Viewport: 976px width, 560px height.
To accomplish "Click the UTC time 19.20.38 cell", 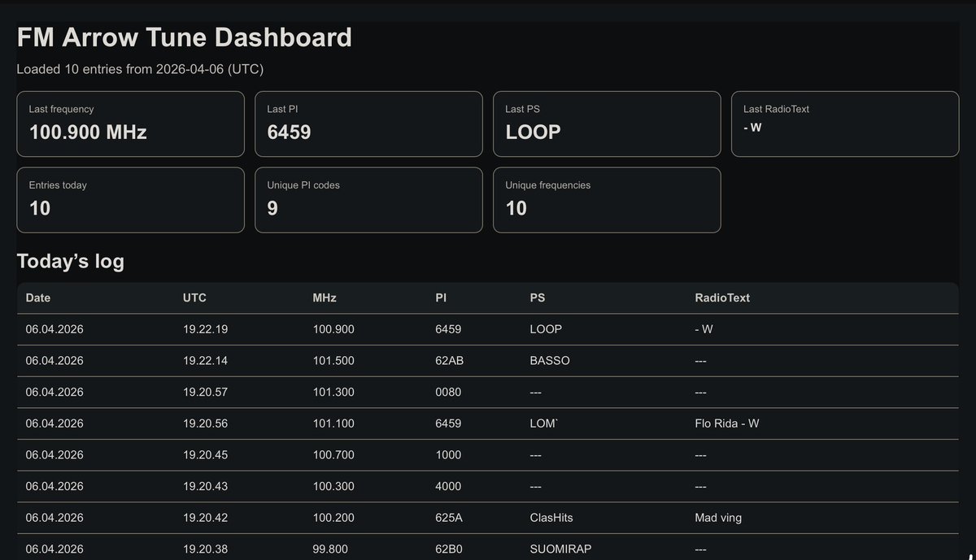I will 206,549.
